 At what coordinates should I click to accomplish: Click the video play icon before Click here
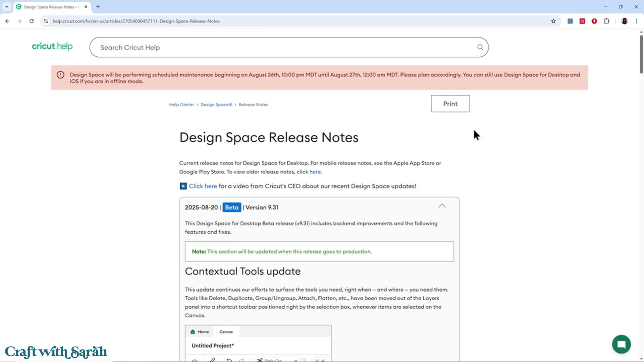183,186
